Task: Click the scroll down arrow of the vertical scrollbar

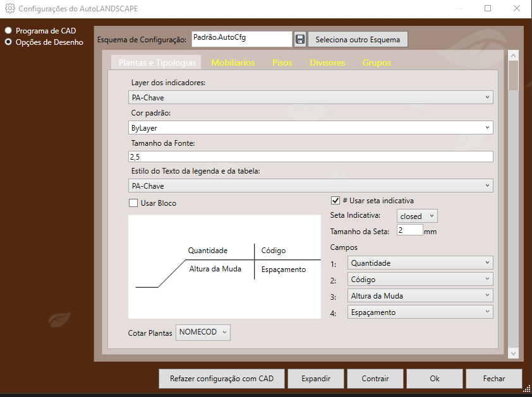Action: point(513,353)
